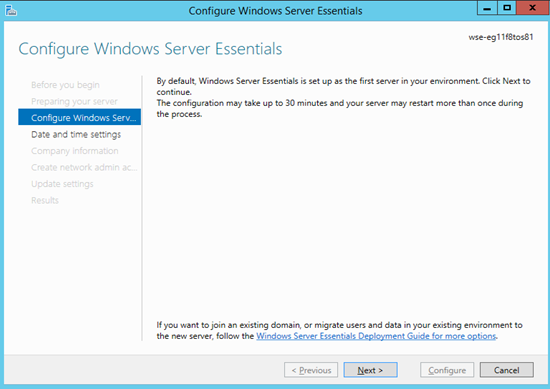Select the Company information step
Image resolution: width=550 pixels, height=389 pixels.
(x=75, y=151)
